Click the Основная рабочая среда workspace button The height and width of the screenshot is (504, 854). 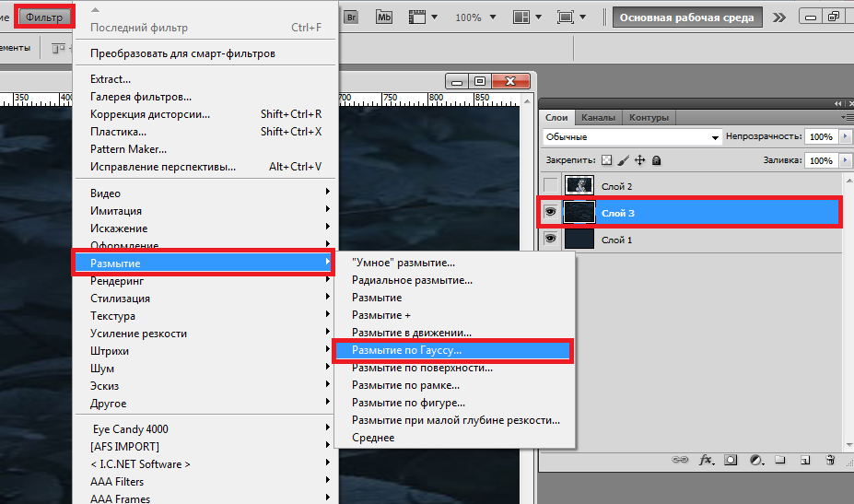(x=687, y=18)
